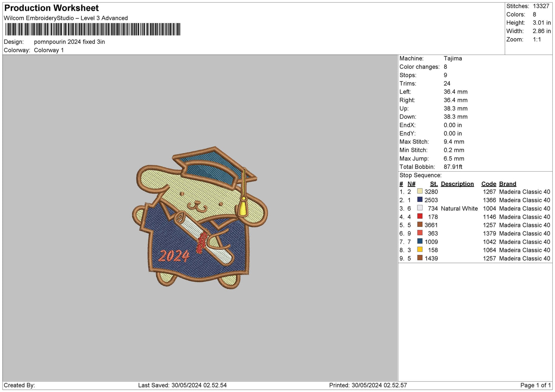Click the Natural White color swatch

click(420, 208)
